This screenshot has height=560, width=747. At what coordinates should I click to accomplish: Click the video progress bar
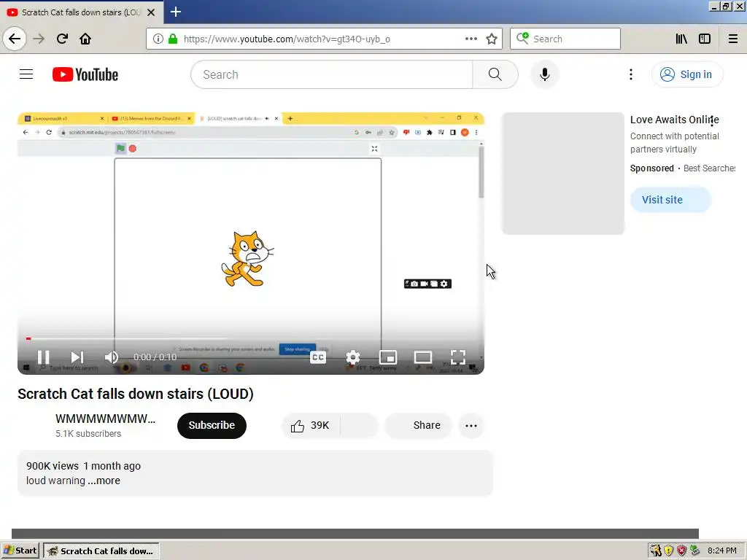coord(251,338)
